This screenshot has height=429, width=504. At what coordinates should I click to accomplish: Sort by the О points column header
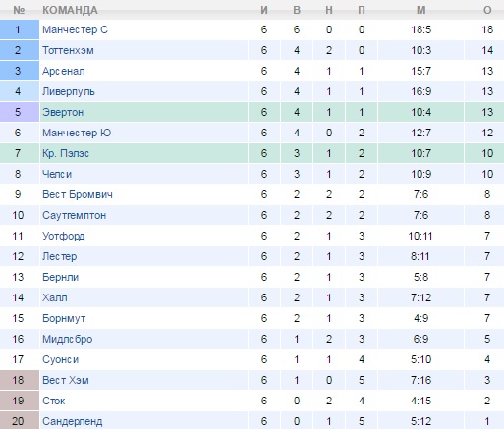487,10
